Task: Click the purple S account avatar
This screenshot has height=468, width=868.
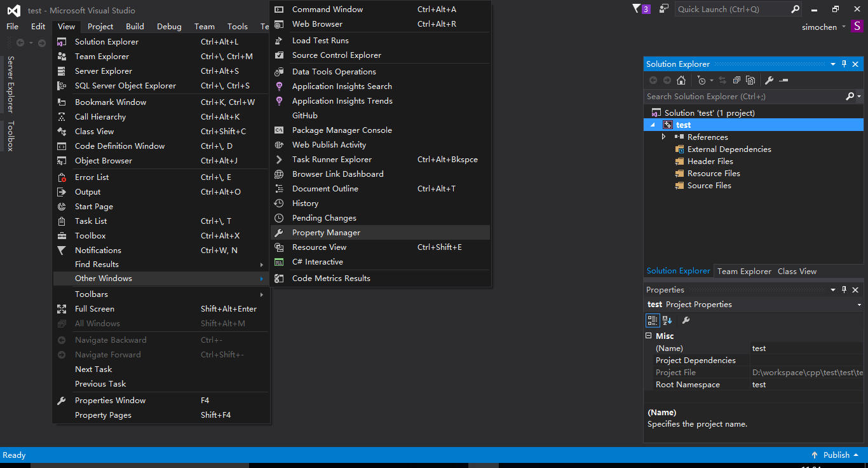Action: click(857, 27)
